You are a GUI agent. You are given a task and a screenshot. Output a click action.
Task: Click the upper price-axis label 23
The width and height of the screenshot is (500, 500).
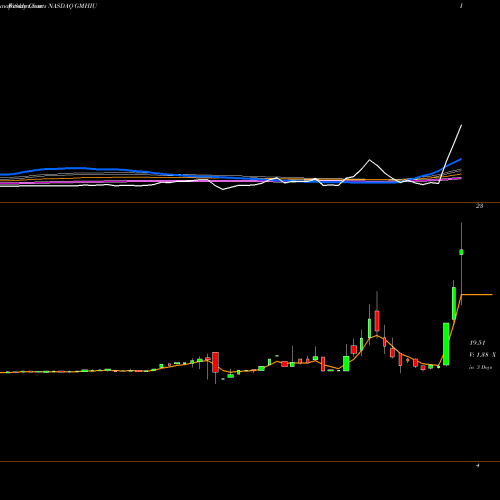pyautogui.click(x=479, y=206)
